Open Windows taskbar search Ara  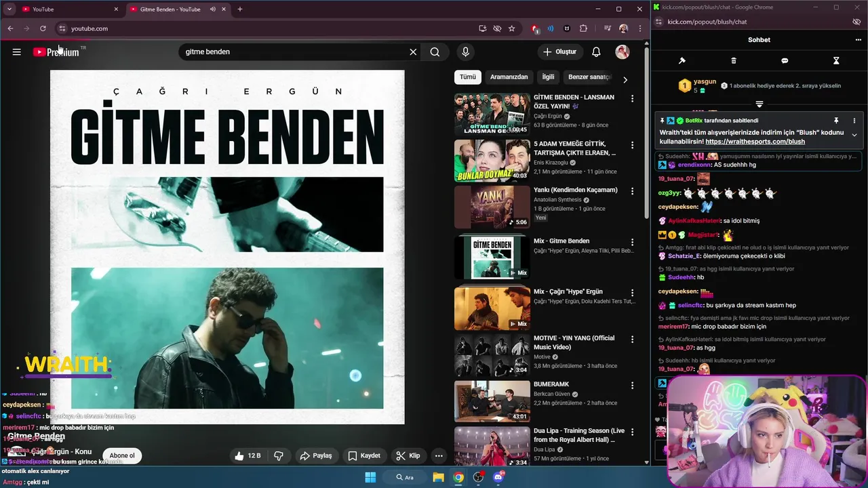[406, 477]
